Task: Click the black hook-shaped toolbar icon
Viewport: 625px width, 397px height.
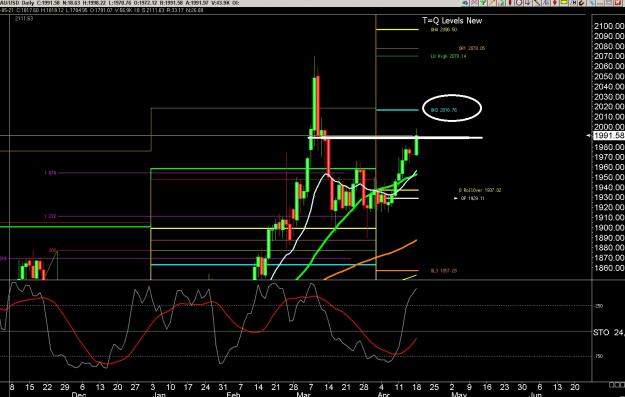Action: (581, 3)
